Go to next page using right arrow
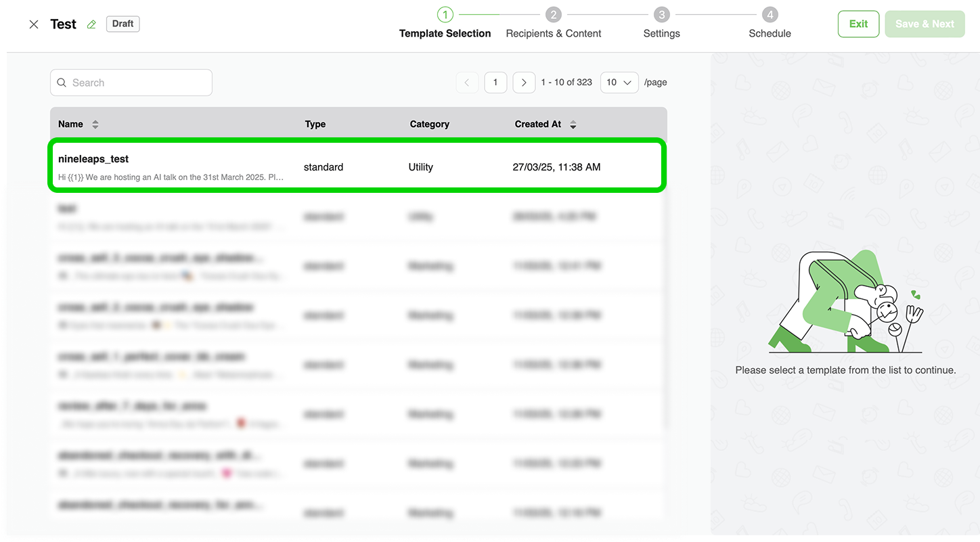980x542 pixels. pyautogui.click(x=524, y=83)
